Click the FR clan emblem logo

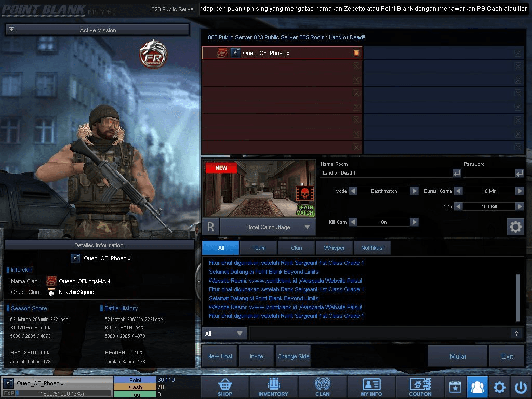[153, 54]
